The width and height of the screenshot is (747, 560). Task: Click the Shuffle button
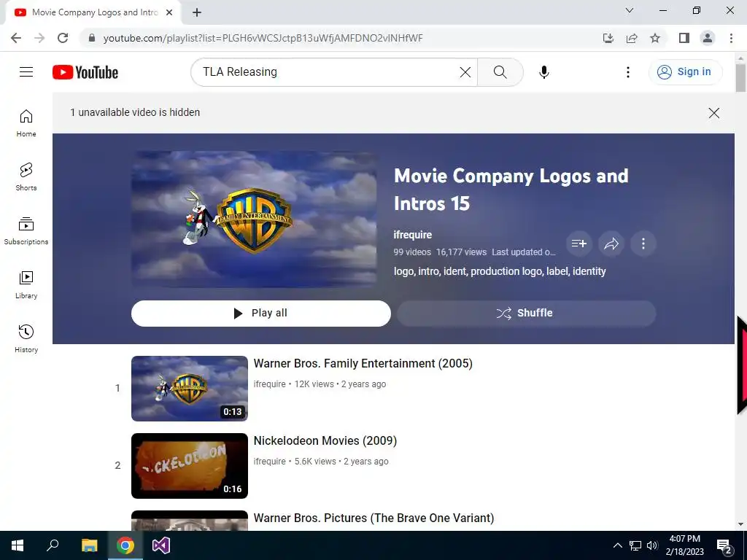pos(527,314)
